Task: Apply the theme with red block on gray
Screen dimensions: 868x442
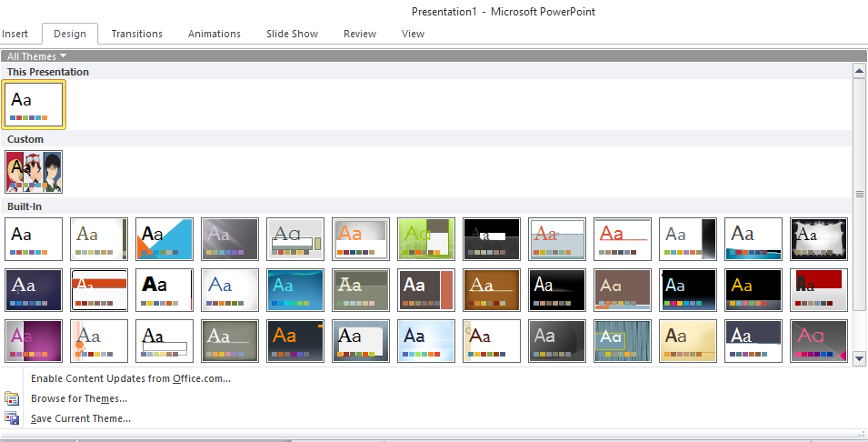Action: [x=819, y=290]
